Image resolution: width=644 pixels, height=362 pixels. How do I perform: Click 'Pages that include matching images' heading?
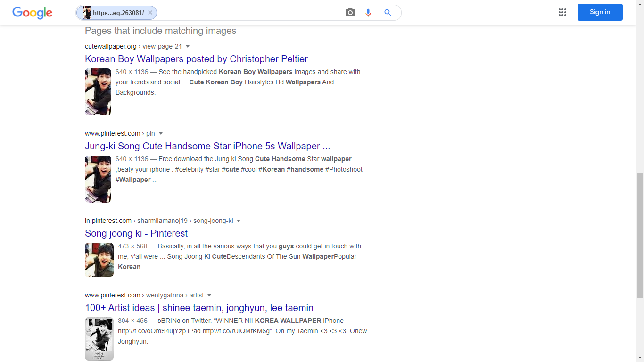point(160,31)
